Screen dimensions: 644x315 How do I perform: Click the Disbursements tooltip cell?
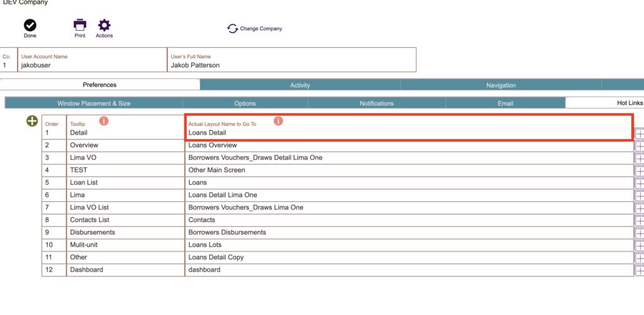[125, 233]
